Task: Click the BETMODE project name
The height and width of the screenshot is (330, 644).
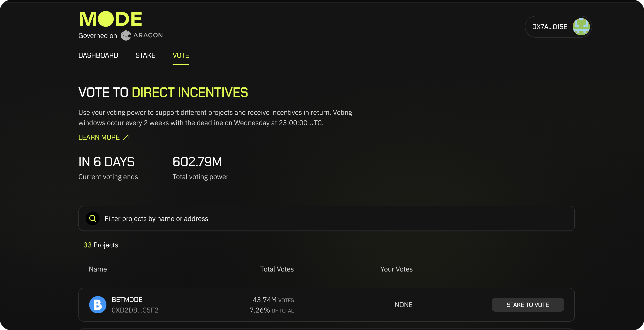Action: 127,299
